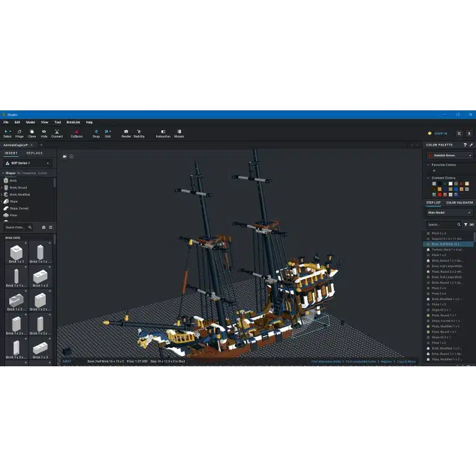This screenshot has width=476, height=476.
Task: Click the upload icon at top right
Action: pyautogui.click(x=469, y=134)
